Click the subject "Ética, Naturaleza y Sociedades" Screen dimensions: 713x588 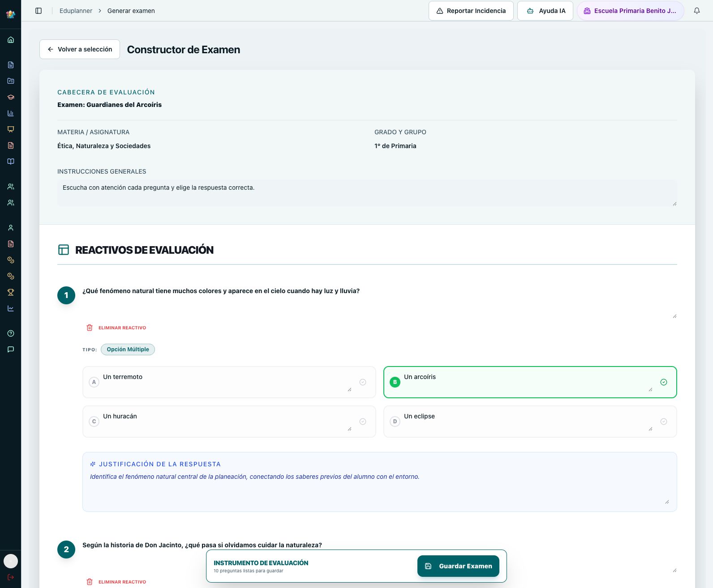(x=104, y=146)
